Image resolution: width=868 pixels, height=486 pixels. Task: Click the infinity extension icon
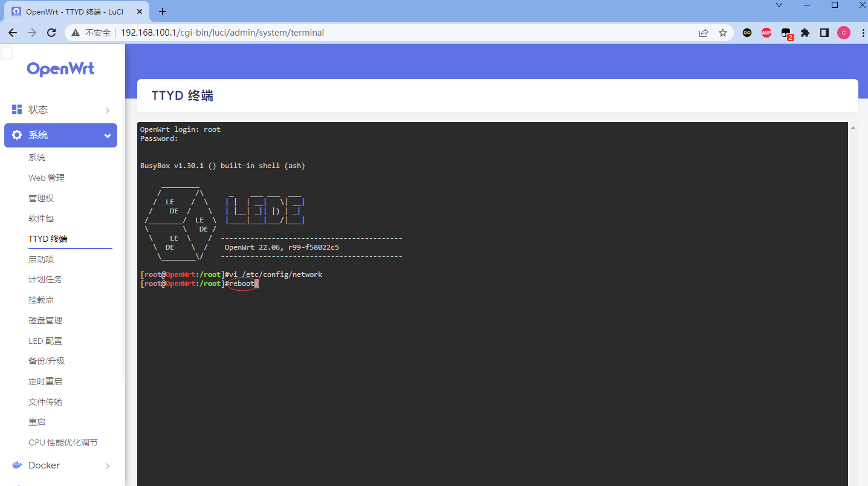click(x=747, y=33)
